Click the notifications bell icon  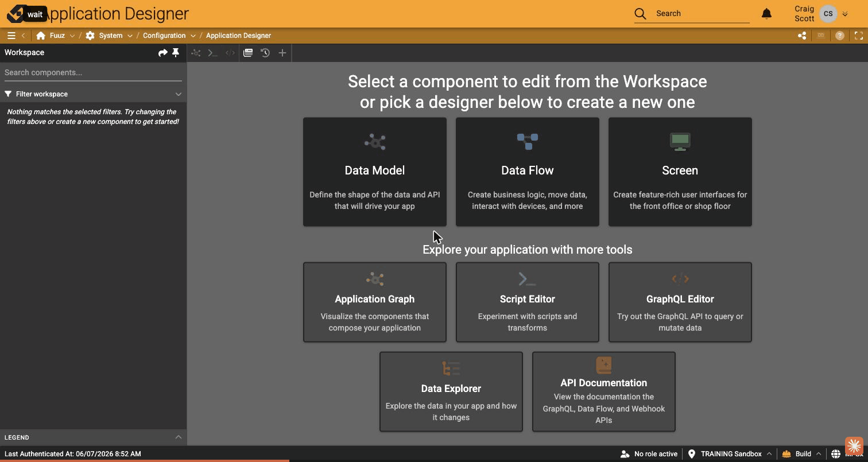(x=766, y=14)
